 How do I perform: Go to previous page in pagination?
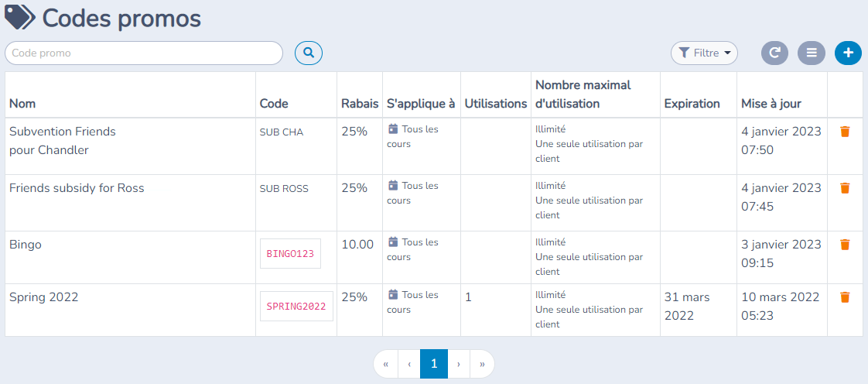click(409, 364)
